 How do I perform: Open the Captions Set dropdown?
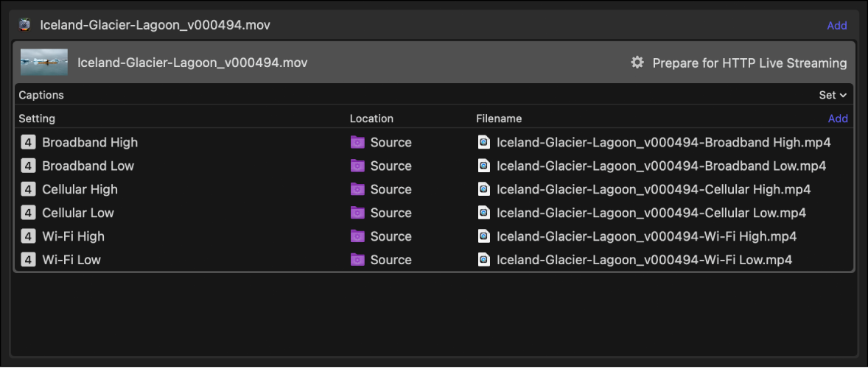click(833, 95)
